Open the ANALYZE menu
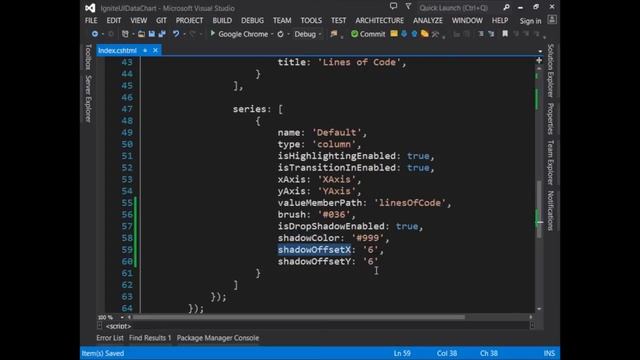640x360 pixels. [428, 20]
